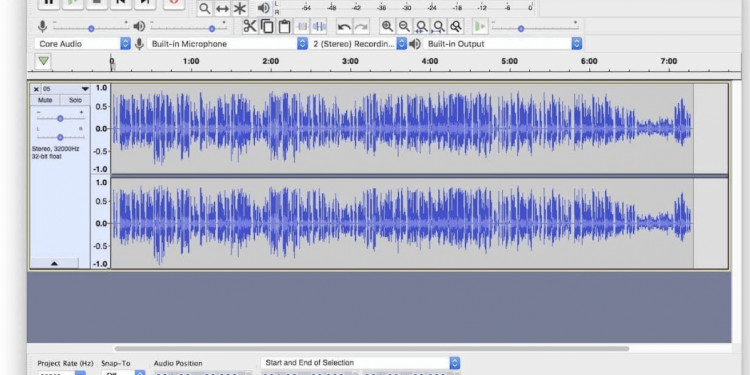Select the Zoom tool magnifier
The height and width of the screenshot is (375, 750).
[205, 8]
